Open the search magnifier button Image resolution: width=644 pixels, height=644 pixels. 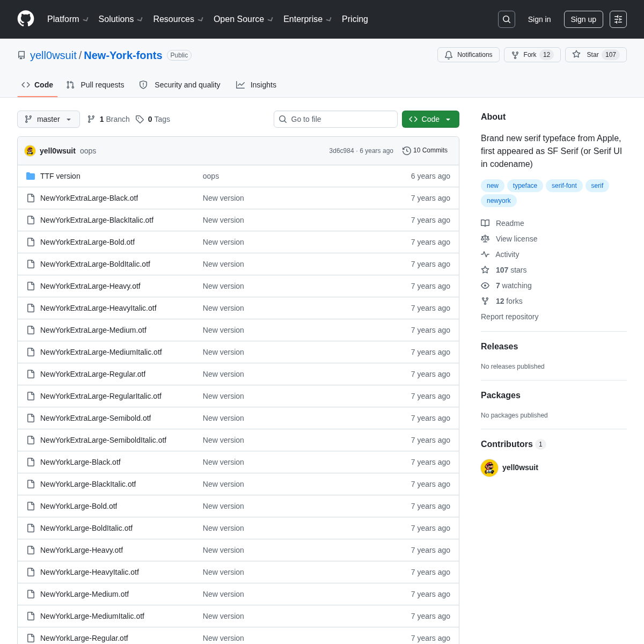click(x=507, y=19)
